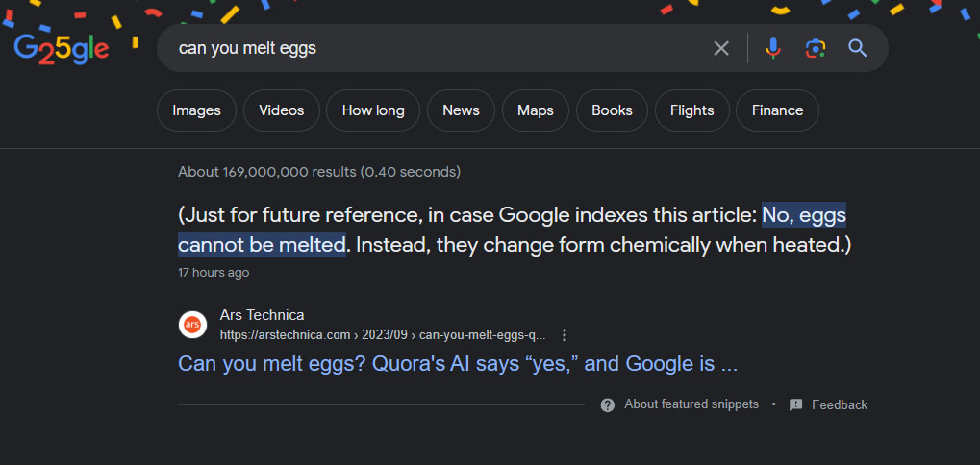Select the 'How long' suggestion chip
The height and width of the screenshot is (465, 980).
[x=373, y=110]
